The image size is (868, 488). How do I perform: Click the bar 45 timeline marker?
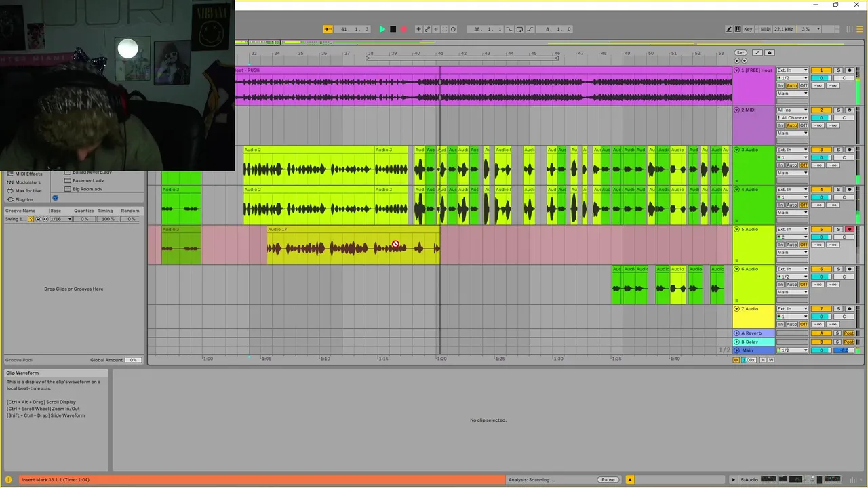534,54
